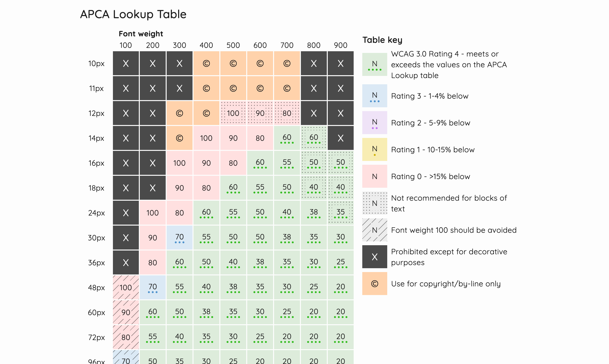Click the 500 font weight column header
Screen dimensions: 609x364
pos(233,45)
